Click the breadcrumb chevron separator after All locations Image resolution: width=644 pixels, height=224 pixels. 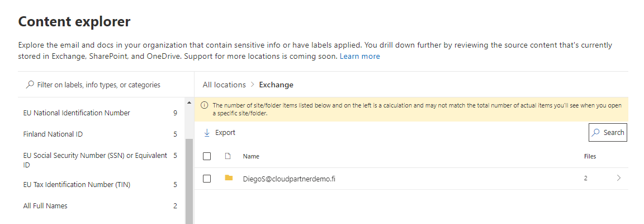[253, 85]
